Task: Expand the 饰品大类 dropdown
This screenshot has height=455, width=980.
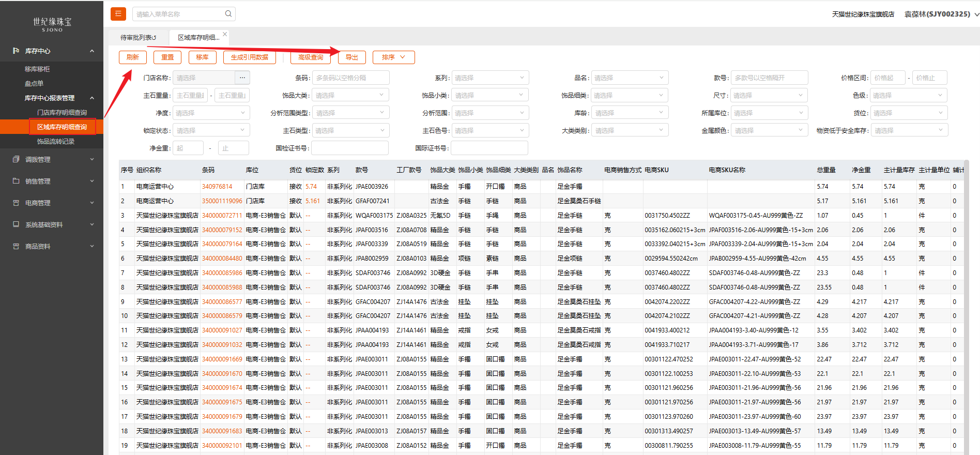Action: [x=350, y=95]
